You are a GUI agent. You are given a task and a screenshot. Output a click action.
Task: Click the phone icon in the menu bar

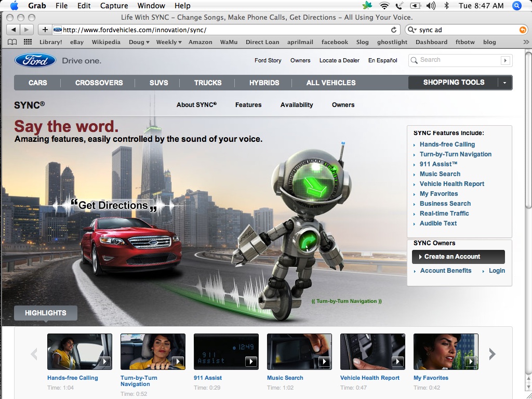click(x=399, y=5)
